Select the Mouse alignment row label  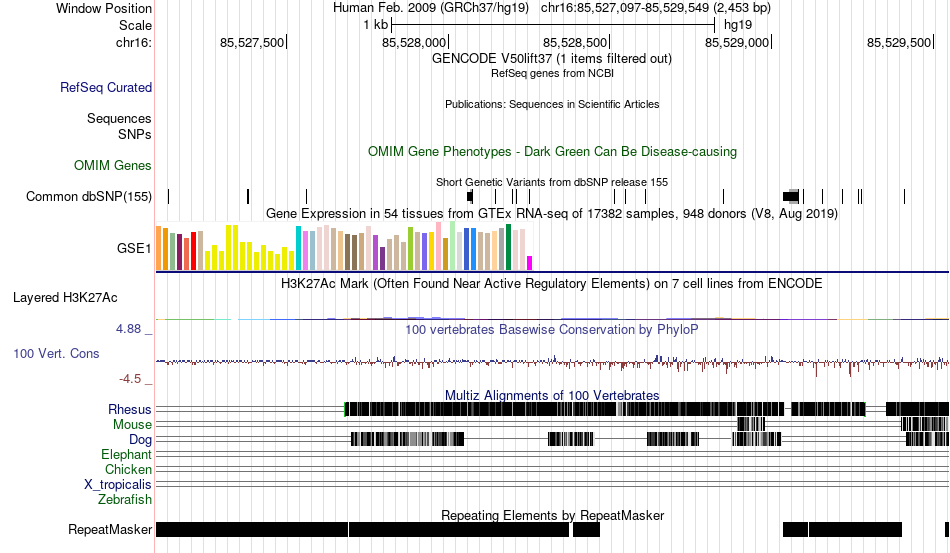click(132, 425)
